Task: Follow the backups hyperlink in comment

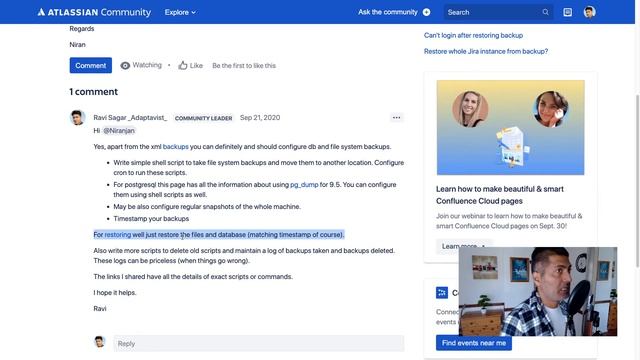Action: [x=176, y=147]
